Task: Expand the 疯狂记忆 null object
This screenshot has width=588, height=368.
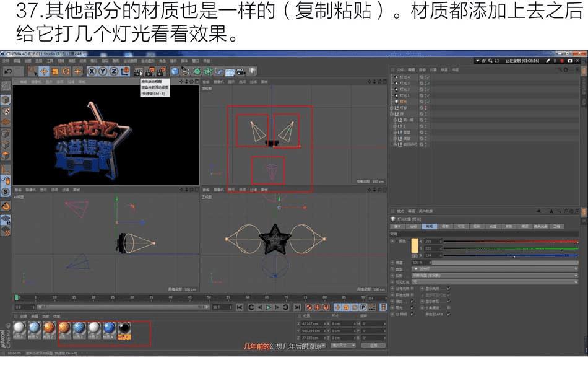Action: point(394,144)
